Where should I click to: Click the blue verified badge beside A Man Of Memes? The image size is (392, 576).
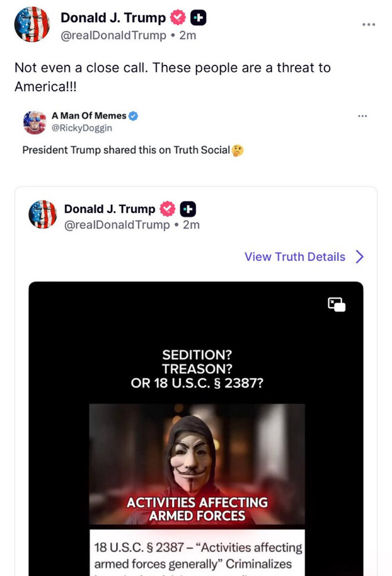134,116
